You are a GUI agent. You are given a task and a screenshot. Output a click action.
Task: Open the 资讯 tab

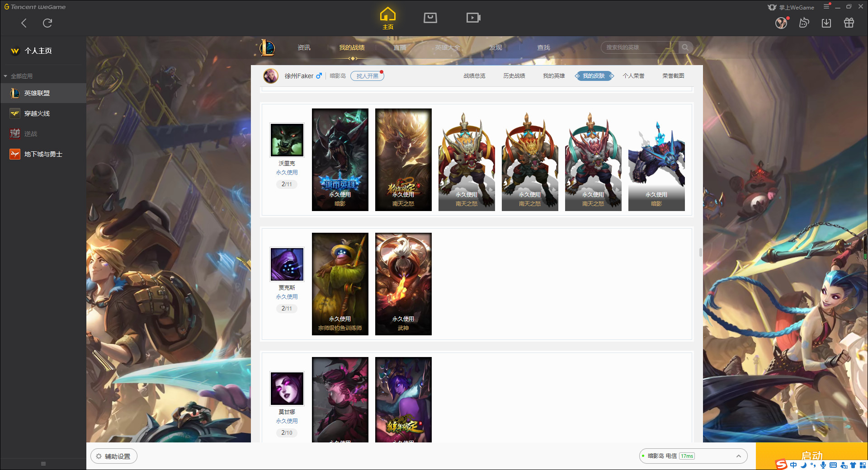click(304, 47)
